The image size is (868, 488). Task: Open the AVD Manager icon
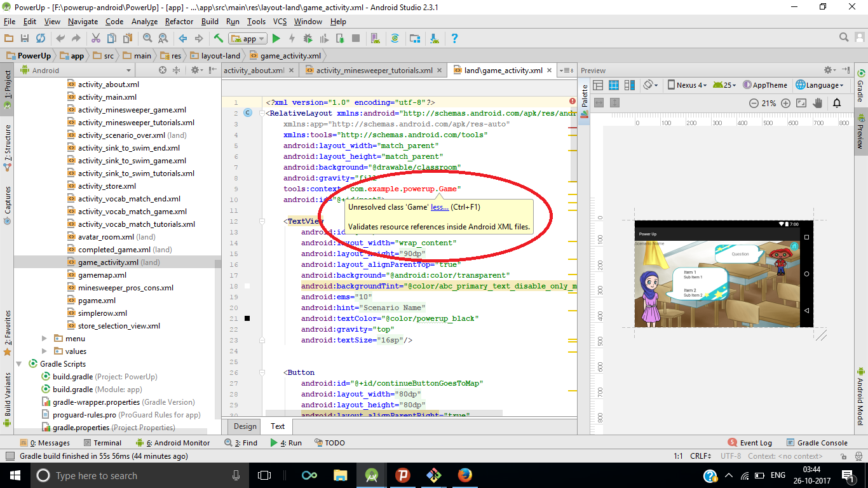click(375, 39)
